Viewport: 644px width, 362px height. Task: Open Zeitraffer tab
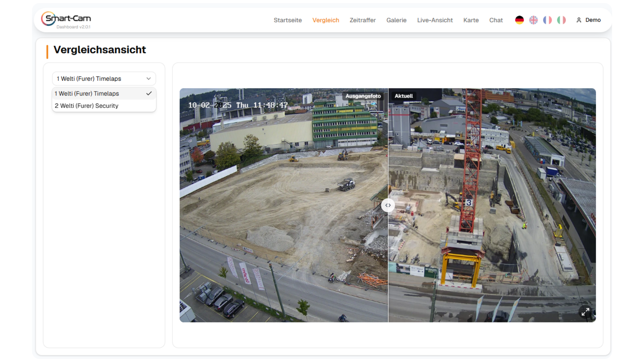(363, 20)
